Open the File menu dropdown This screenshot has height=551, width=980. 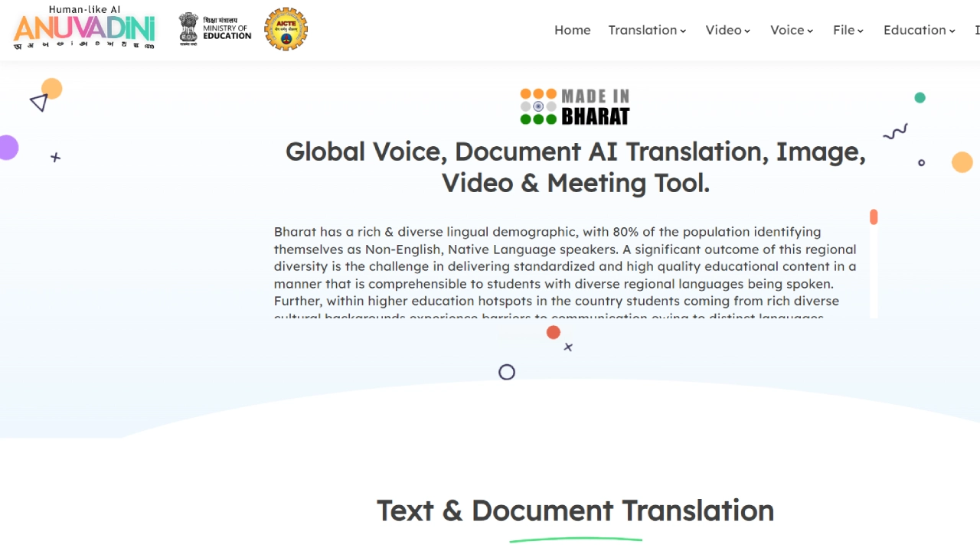click(x=848, y=30)
